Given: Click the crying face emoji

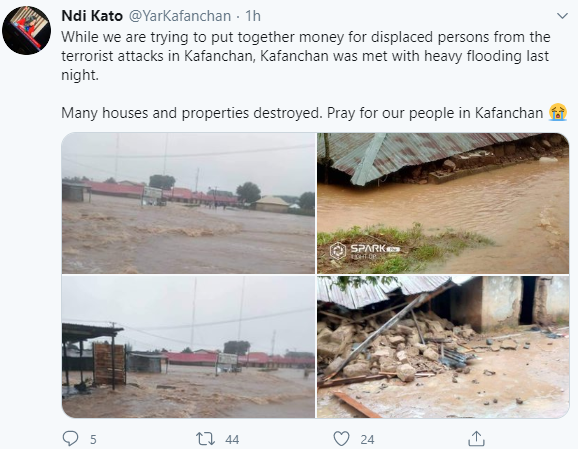Looking at the screenshot, I should click(x=558, y=112).
